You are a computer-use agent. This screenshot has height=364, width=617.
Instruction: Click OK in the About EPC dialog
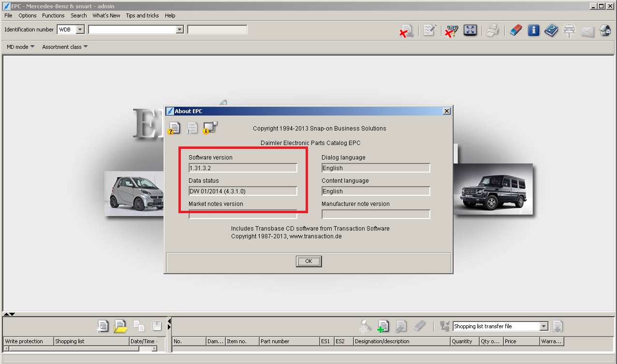(x=309, y=261)
